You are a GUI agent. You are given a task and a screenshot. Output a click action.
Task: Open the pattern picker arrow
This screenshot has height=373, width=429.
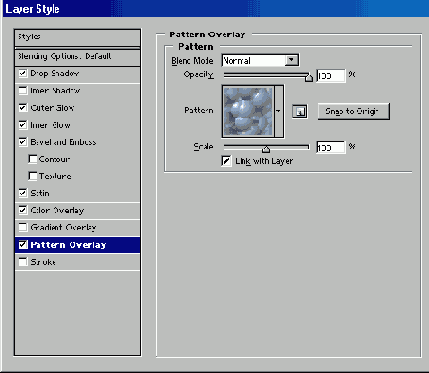click(279, 111)
